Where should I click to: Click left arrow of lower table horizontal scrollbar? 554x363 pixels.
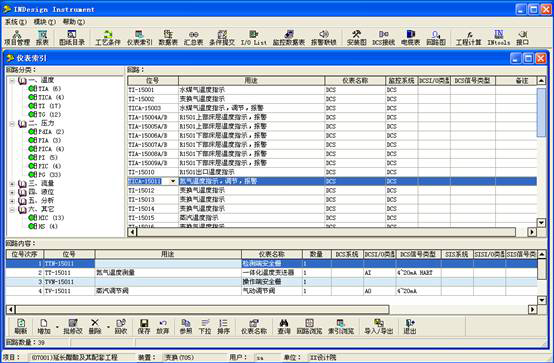[x=11, y=310]
